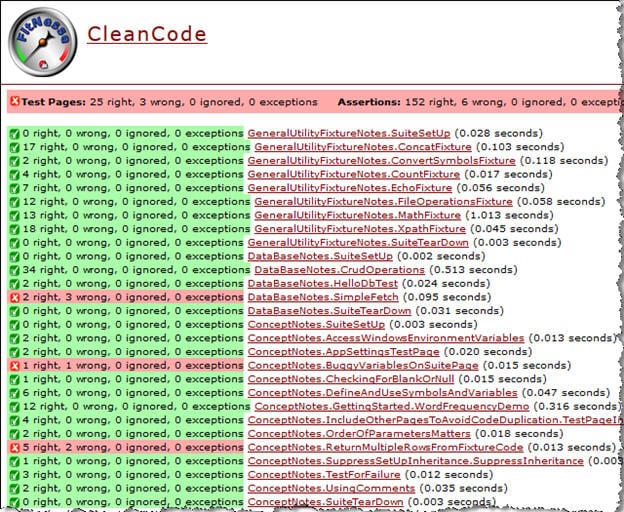Open ConceptNotes.BuggyVariablesOnSuitePage link
Image resolution: width=624 pixels, height=512 pixels.
pyautogui.click(x=363, y=366)
